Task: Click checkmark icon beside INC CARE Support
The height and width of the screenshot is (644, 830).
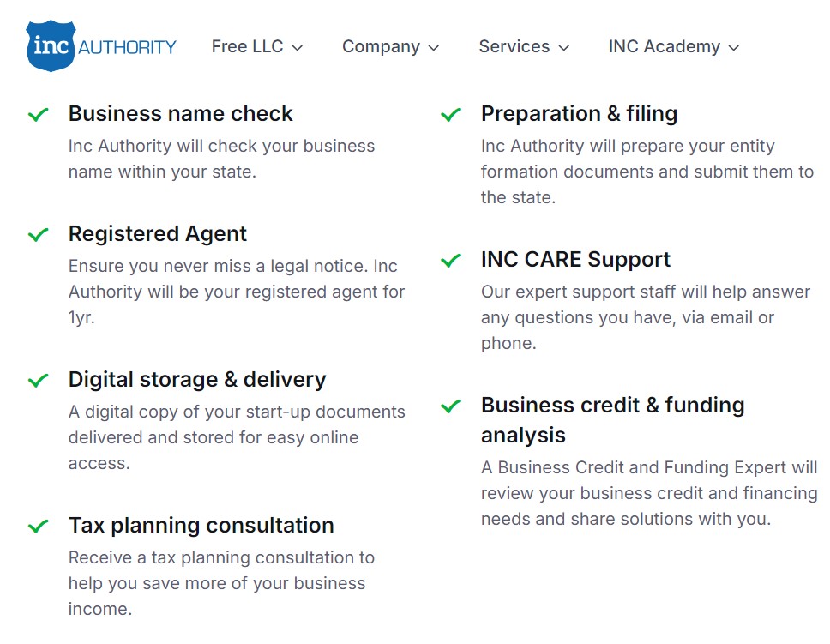Action: click(x=451, y=260)
